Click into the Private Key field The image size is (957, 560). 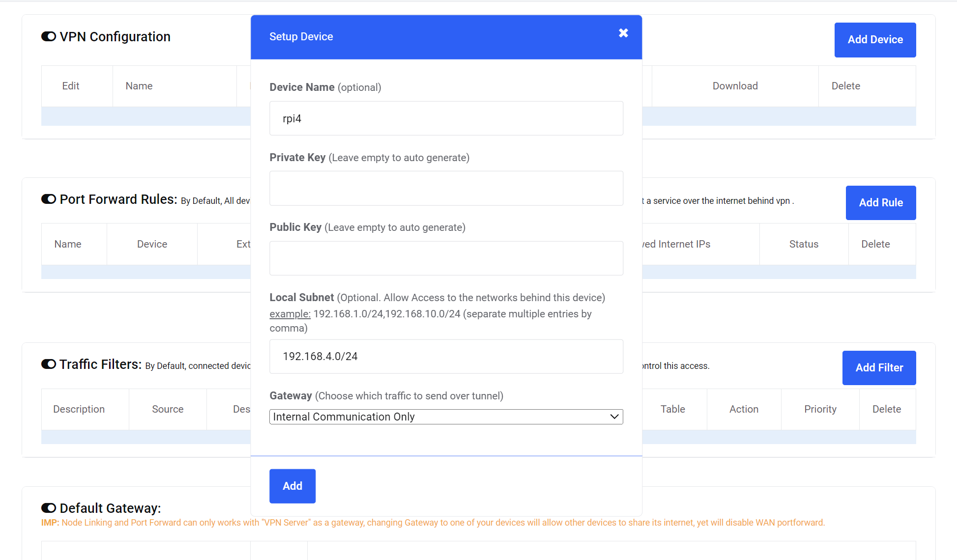click(x=446, y=188)
